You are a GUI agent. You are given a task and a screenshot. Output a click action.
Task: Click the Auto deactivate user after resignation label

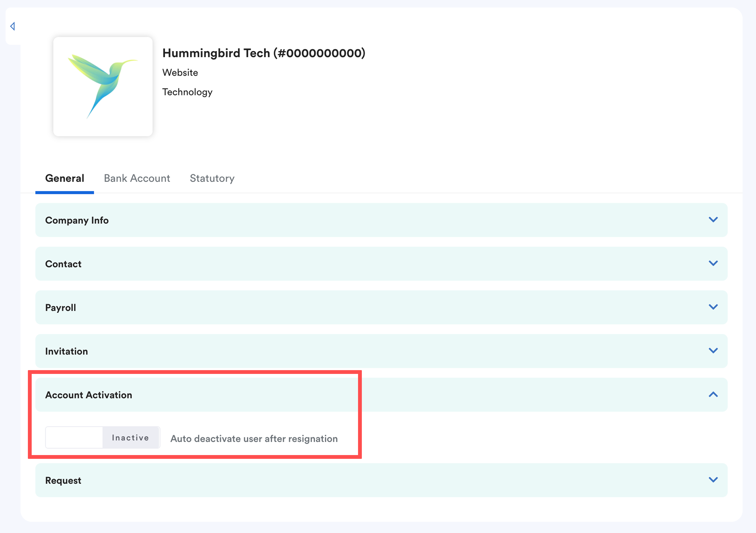pos(254,439)
